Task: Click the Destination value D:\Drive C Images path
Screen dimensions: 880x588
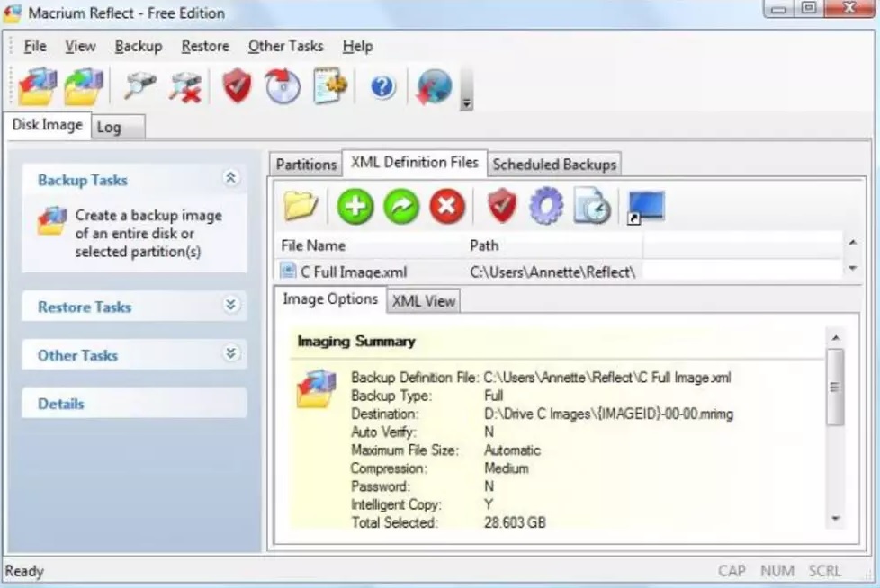Action: (608, 414)
